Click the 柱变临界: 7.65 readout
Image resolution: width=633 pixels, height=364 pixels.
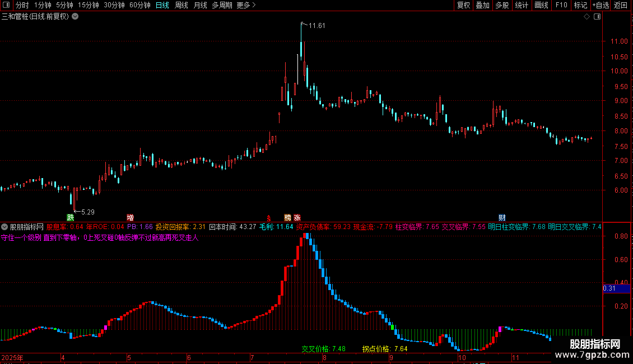417,227
